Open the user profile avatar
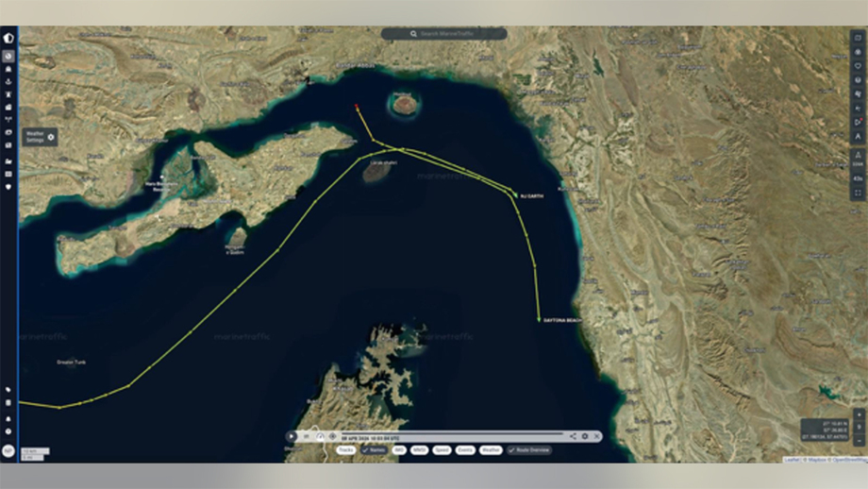The image size is (868, 489). 8,450
